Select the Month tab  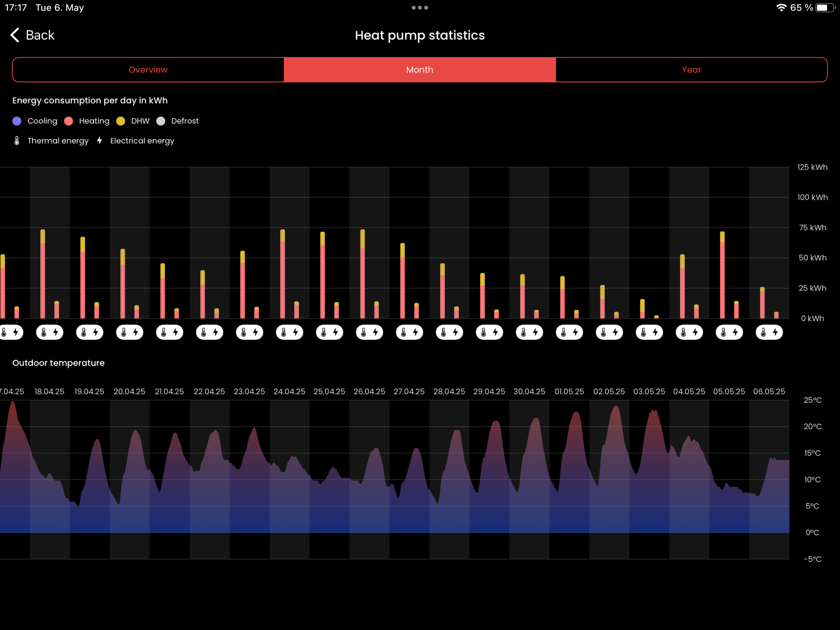(x=420, y=70)
